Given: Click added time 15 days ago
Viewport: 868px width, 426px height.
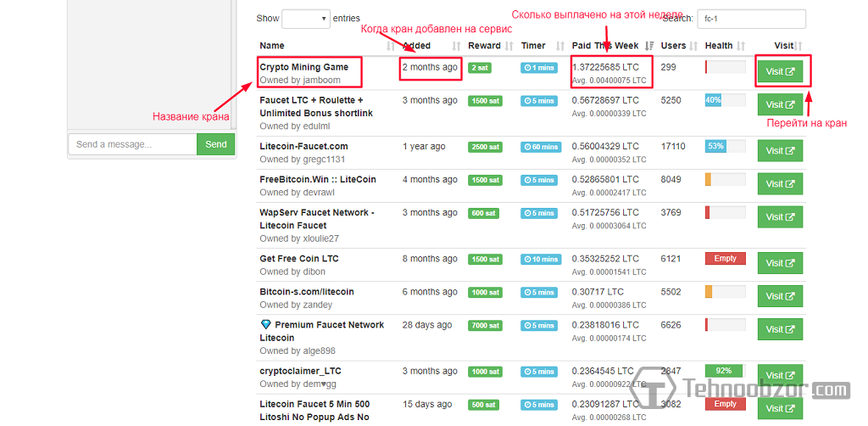Looking at the screenshot, I should 427,405.
